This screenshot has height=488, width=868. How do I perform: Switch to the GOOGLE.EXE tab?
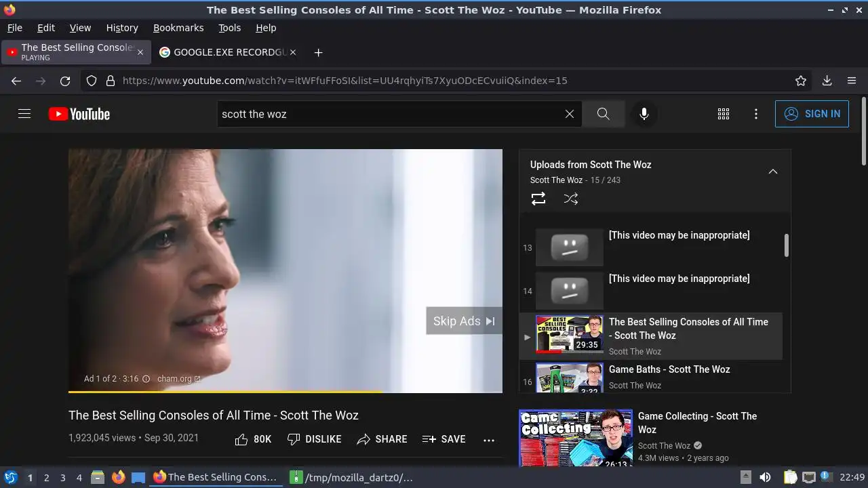tap(228, 52)
